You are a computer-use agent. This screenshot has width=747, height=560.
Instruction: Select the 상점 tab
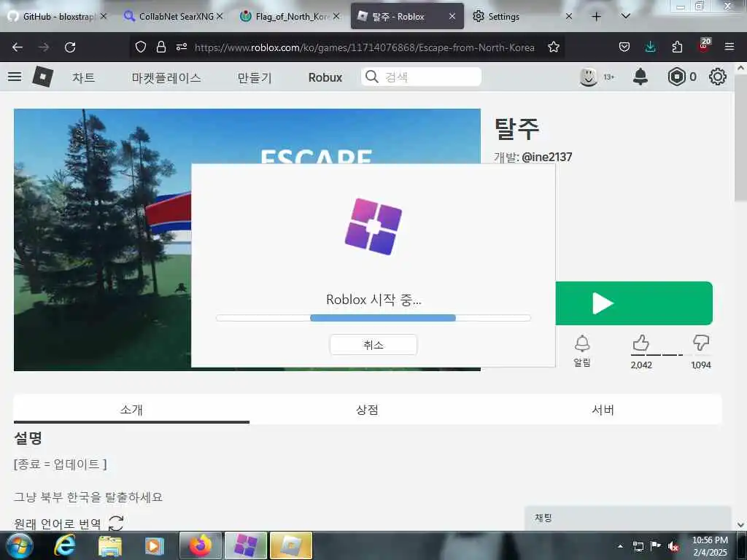click(x=368, y=410)
